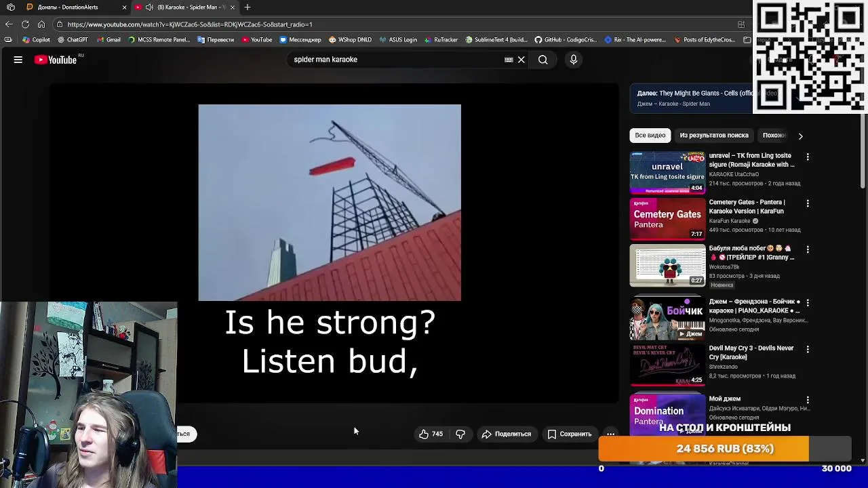Go back with the browser back arrow

(9, 24)
